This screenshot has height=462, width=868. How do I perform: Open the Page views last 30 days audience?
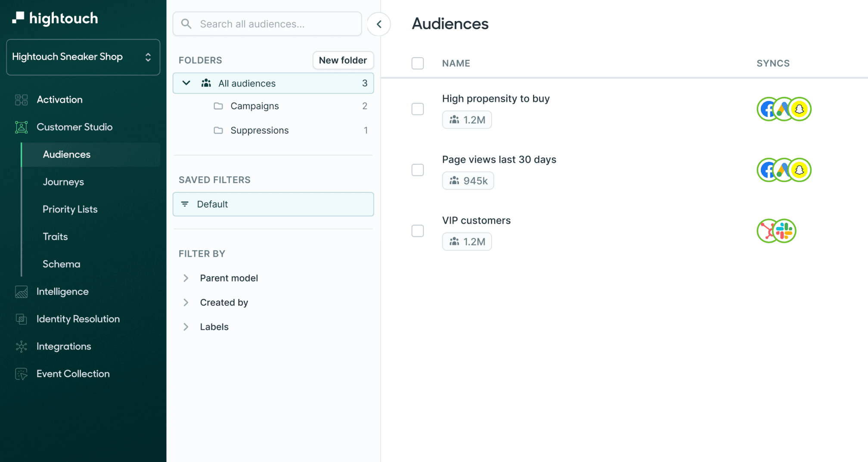499,159
